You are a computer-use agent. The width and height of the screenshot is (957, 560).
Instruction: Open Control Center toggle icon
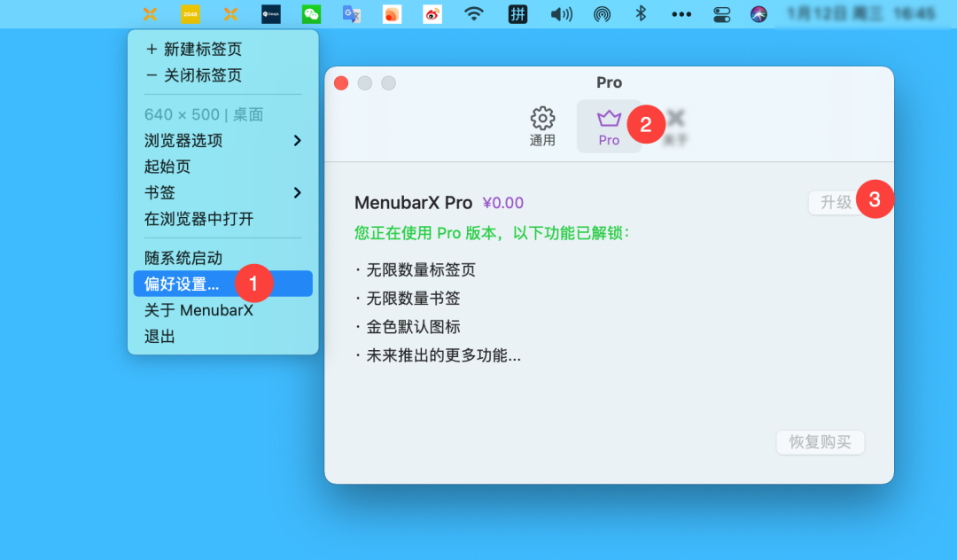pos(722,15)
